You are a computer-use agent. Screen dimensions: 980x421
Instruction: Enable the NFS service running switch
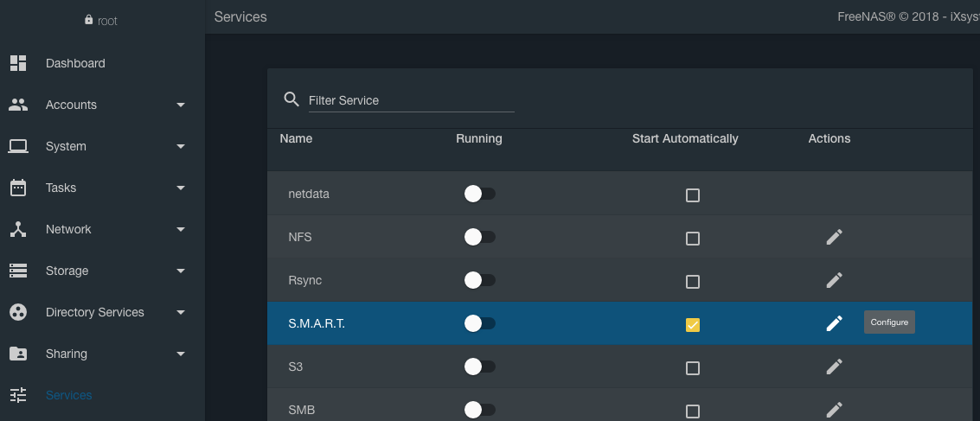[x=479, y=237]
